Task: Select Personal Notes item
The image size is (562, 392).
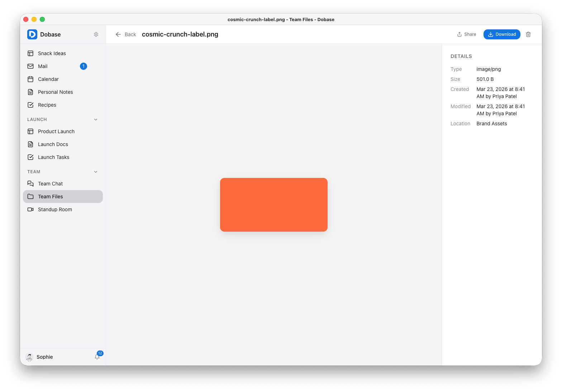Action: [63, 92]
